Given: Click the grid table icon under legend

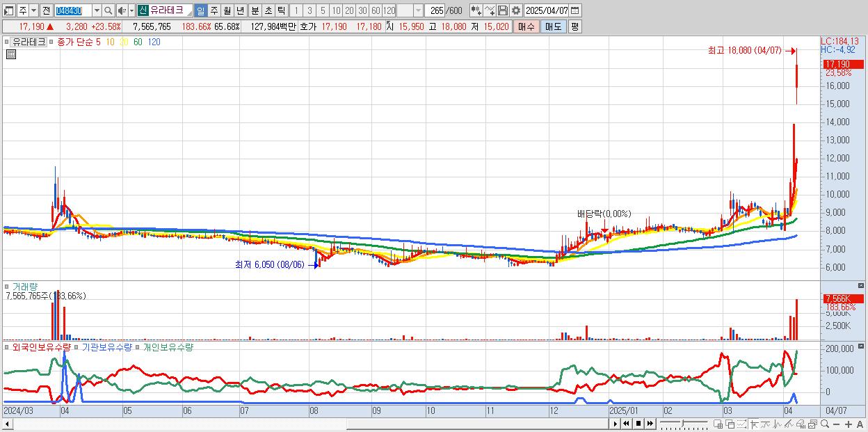Looking at the screenshot, I should pyautogui.click(x=10, y=54).
